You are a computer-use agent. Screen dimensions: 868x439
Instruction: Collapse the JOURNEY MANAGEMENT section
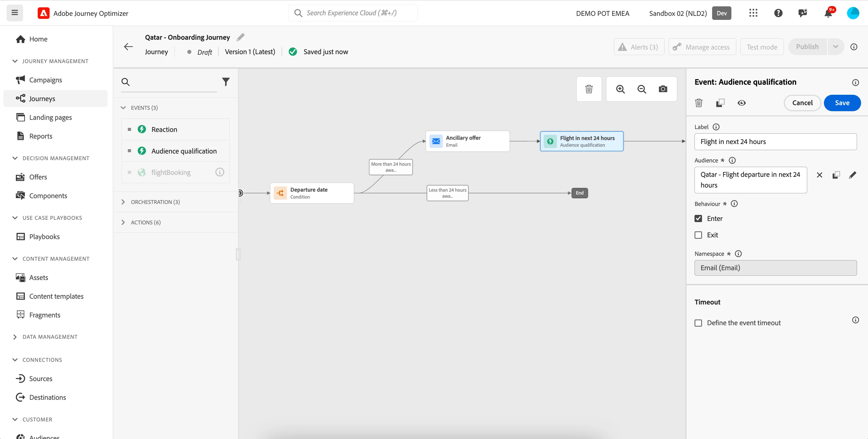[15, 61]
